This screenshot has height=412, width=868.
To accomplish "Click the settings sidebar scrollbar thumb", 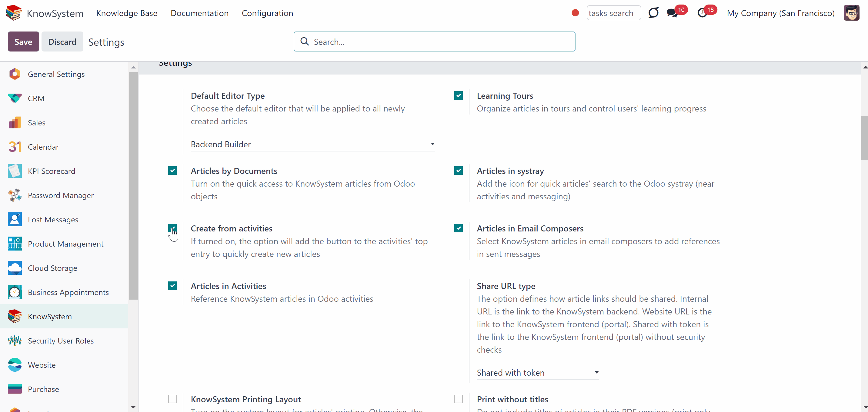I will click(133, 185).
